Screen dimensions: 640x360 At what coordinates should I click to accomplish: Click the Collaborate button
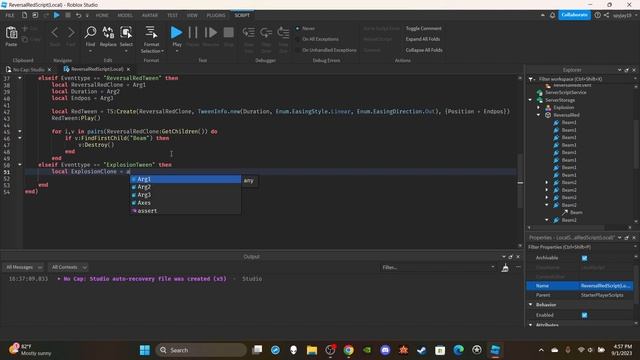click(574, 15)
